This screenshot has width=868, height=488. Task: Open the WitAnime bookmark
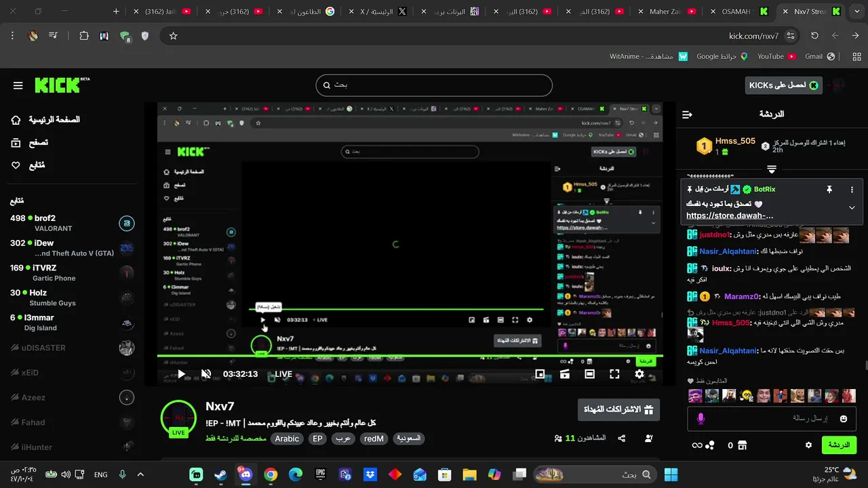(x=649, y=57)
